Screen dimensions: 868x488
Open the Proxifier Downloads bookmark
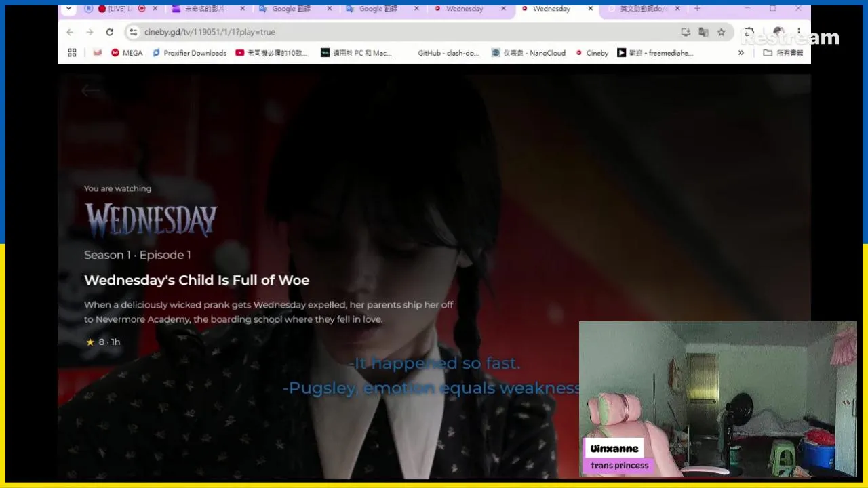point(189,53)
